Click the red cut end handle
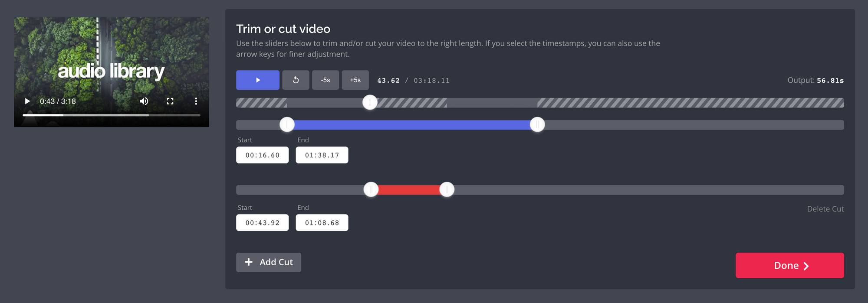Image resolution: width=868 pixels, height=303 pixels. tap(447, 190)
